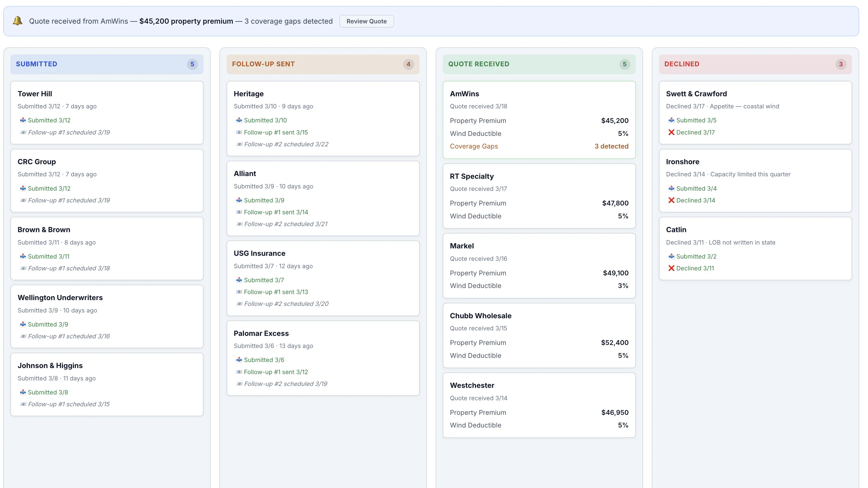
Task: Click the submitted icon on Wellington Underwriters
Action: (x=23, y=324)
